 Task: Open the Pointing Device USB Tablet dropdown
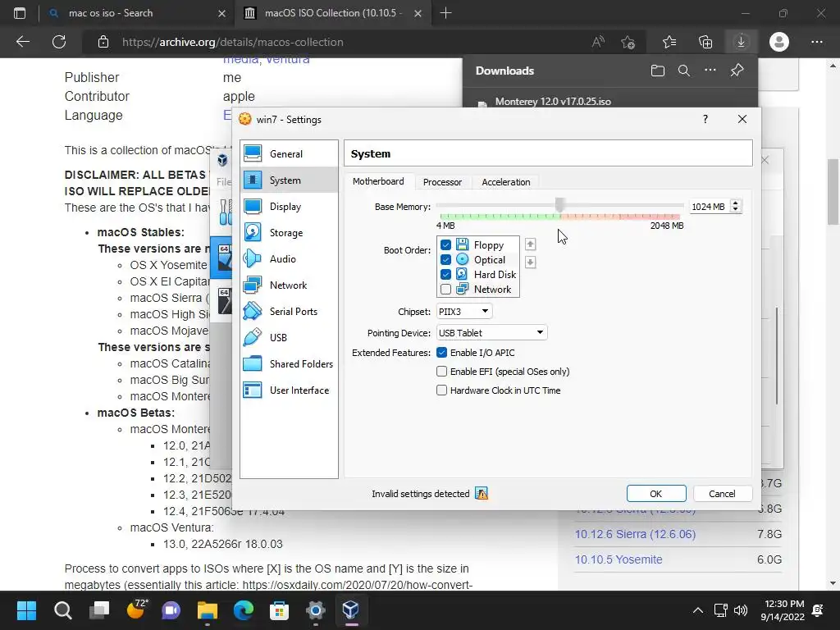coord(492,333)
